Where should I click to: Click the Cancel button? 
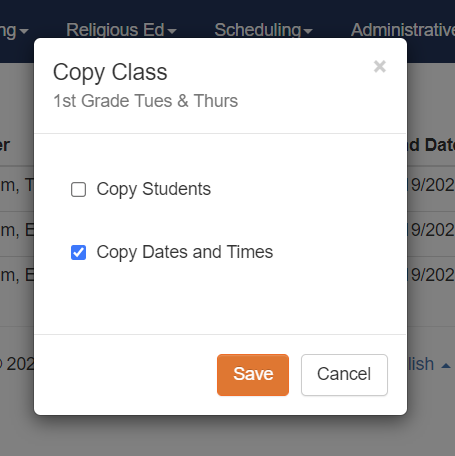(344, 375)
